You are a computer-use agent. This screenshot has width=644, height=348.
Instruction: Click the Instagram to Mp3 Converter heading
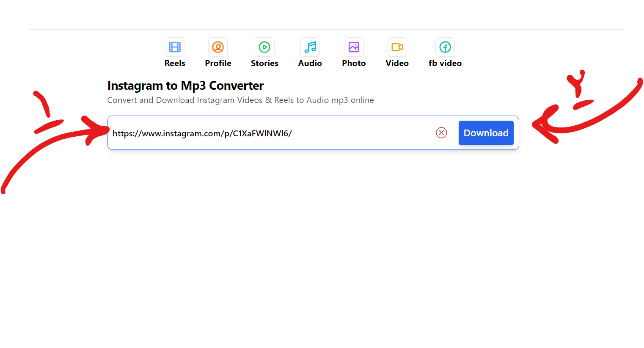185,86
